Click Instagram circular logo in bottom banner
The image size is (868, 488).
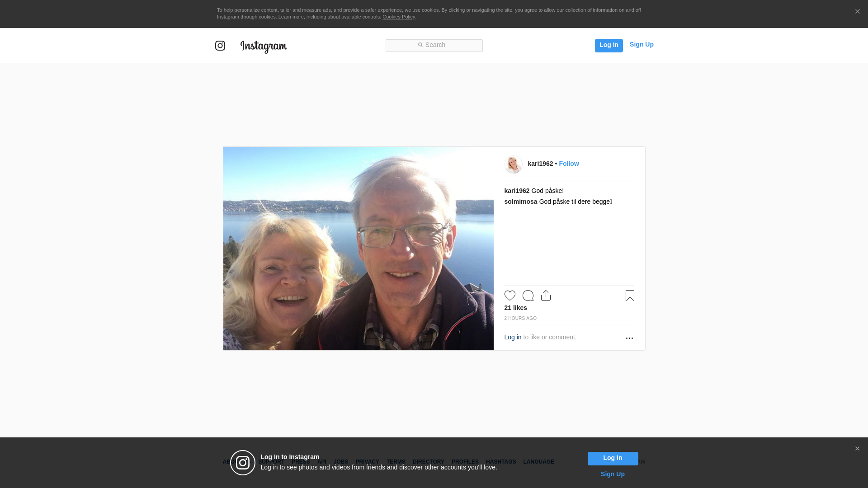point(243,463)
